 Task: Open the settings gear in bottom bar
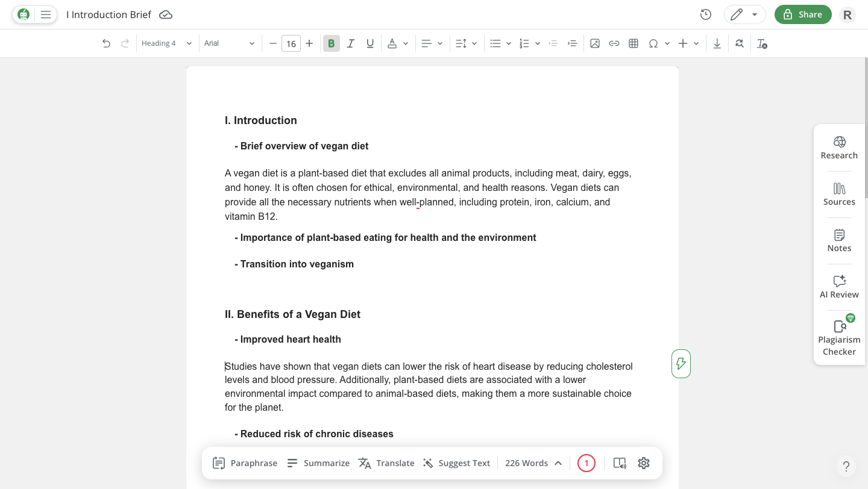pyautogui.click(x=644, y=463)
